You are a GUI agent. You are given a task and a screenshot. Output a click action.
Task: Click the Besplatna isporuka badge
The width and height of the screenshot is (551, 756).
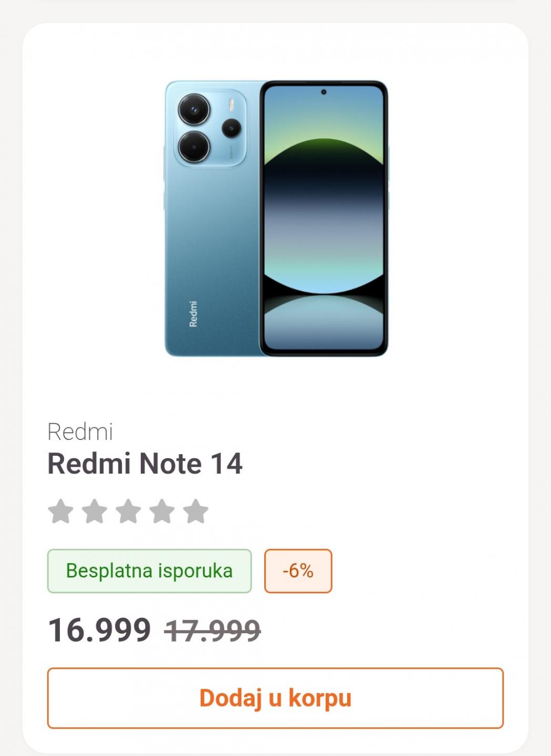point(149,571)
